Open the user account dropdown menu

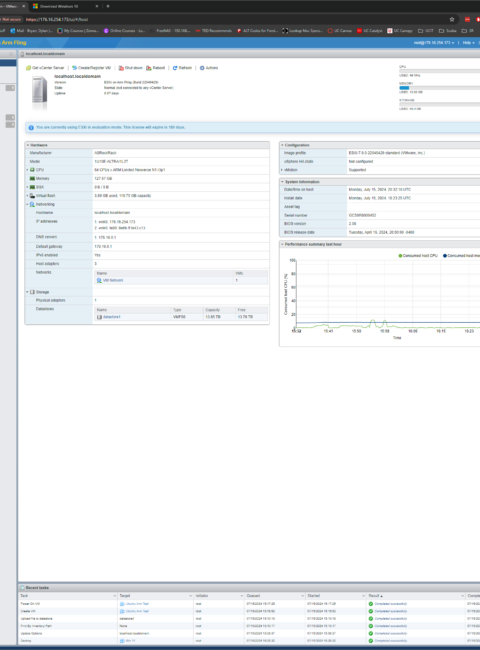tap(434, 43)
